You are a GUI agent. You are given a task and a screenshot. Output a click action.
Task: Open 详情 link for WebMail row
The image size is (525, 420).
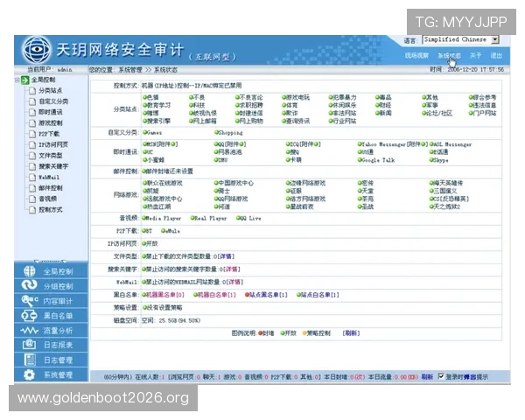coord(234,282)
